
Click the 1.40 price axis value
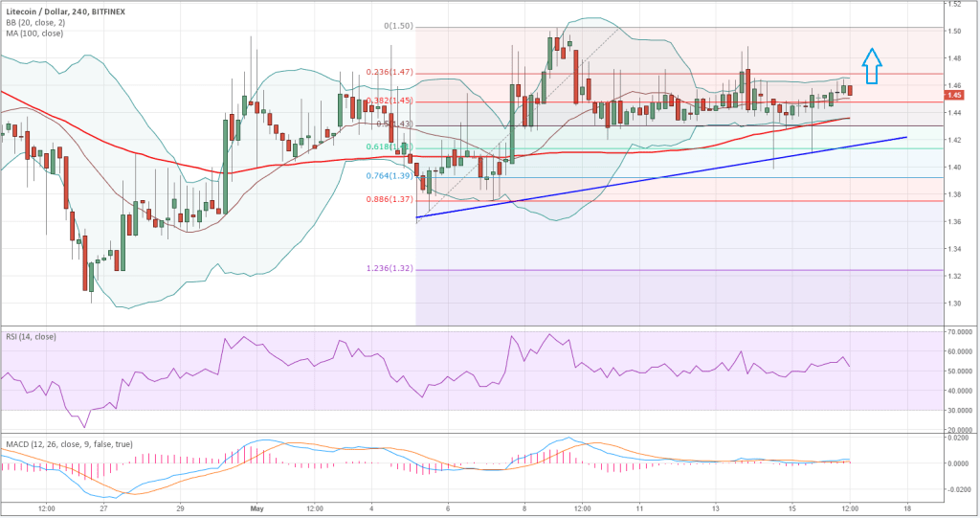coord(954,167)
